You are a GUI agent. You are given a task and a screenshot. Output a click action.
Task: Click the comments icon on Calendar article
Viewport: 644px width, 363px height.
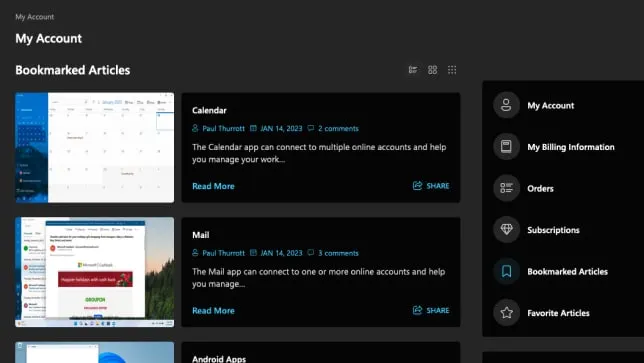[311, 128]
